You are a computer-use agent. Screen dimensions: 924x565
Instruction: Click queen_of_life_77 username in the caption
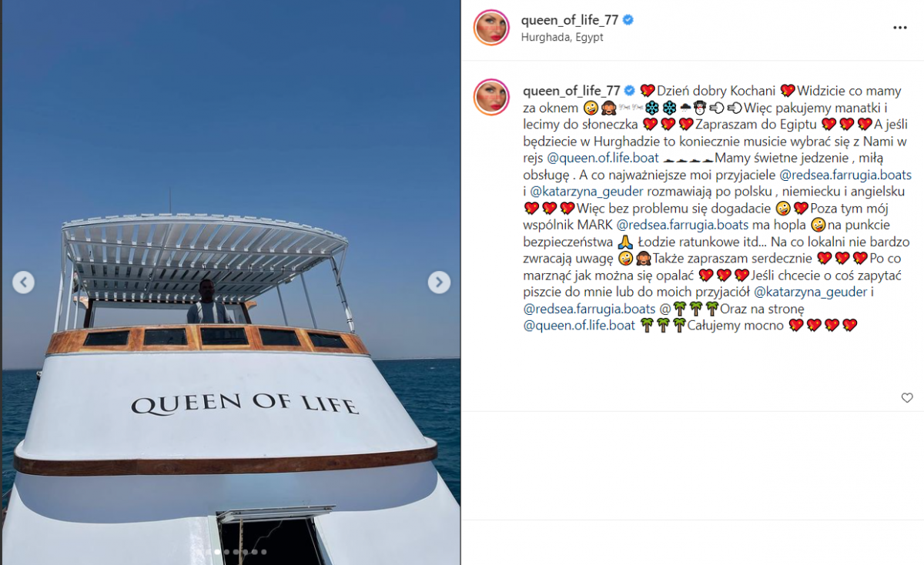571,91
